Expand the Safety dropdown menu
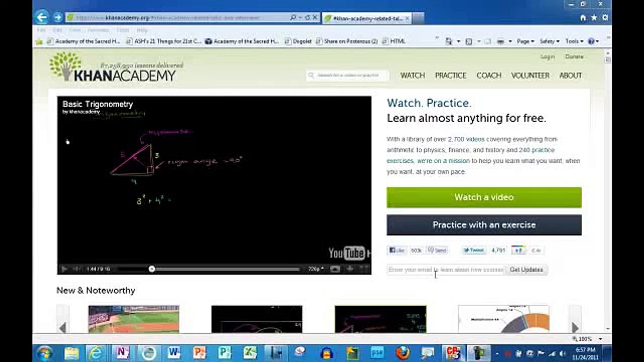Viewport: 644px width, 362px height. (x=549, y=42)
